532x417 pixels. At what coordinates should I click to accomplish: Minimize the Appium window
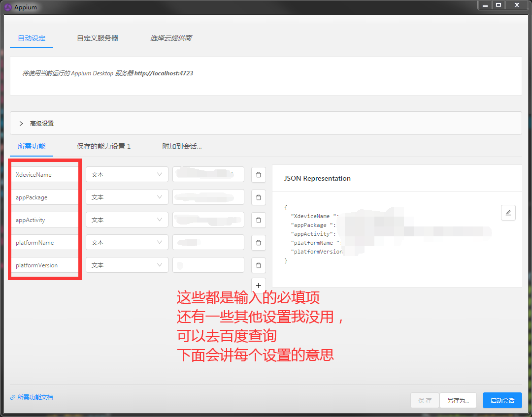click(485, 5)
